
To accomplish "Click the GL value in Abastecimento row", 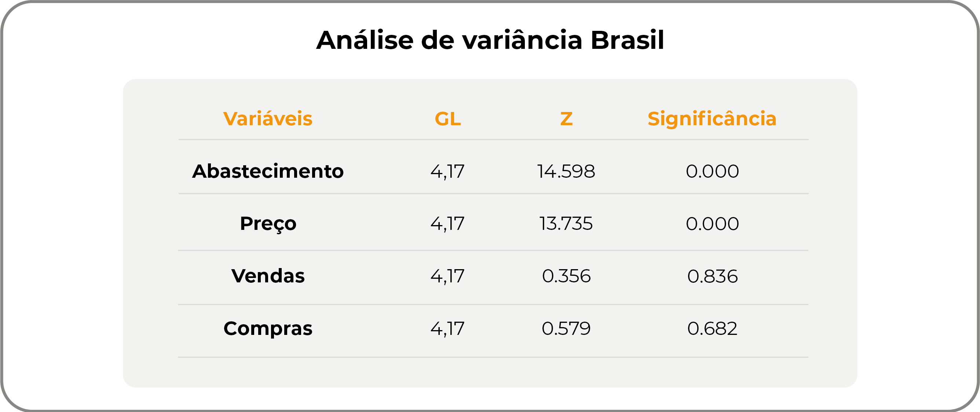I will point(447,171).
